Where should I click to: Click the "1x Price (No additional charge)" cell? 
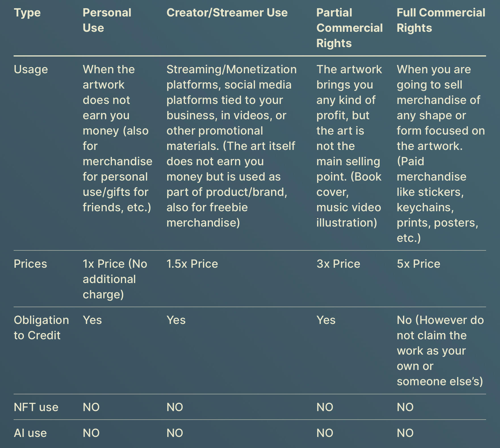[115, 279]
